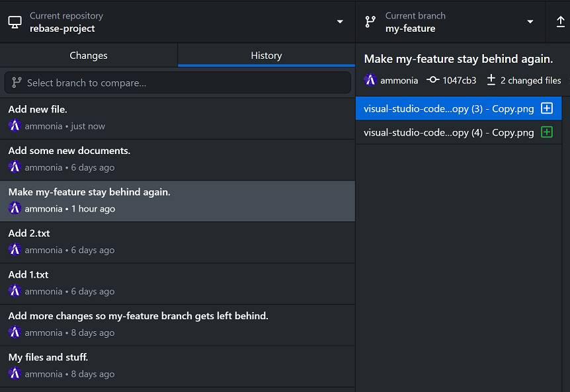Open the Current repository dropdown arrow
Screen dimensions: 570x392
click(x=340, y=22)
